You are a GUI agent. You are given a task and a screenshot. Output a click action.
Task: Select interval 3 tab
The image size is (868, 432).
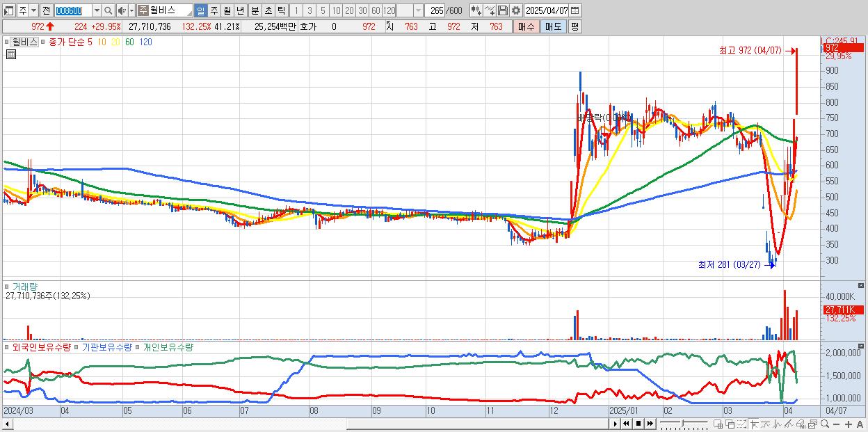coord(310,10)
